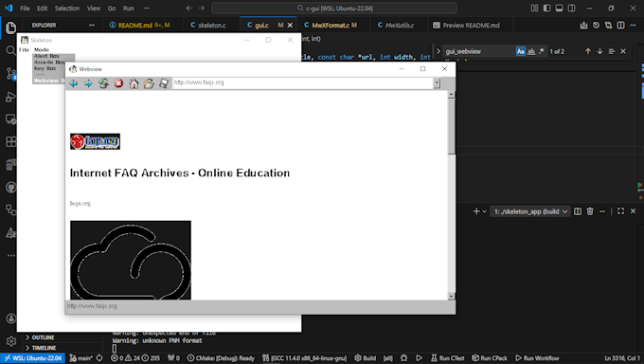Kill terminal with trash icon
Image resolution: width=644 pixels, height=364 pixels.
[x=590, y=211]
